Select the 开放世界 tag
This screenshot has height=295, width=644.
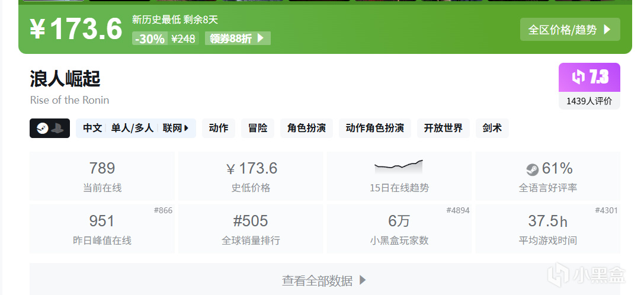coord(444,128)
